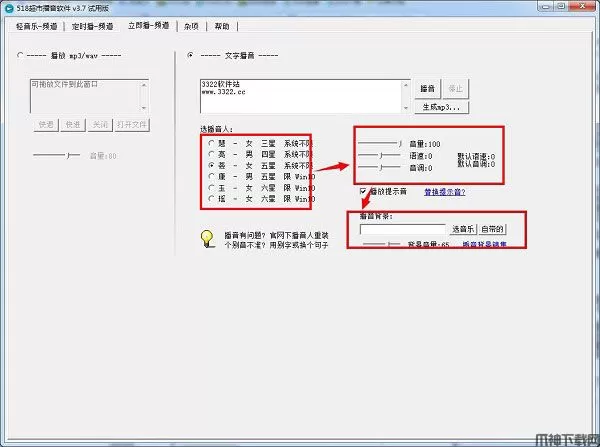This screenshot has width=600, height=447.
Task: Close the 518超市播音软件 window
Action: point(582,7)
